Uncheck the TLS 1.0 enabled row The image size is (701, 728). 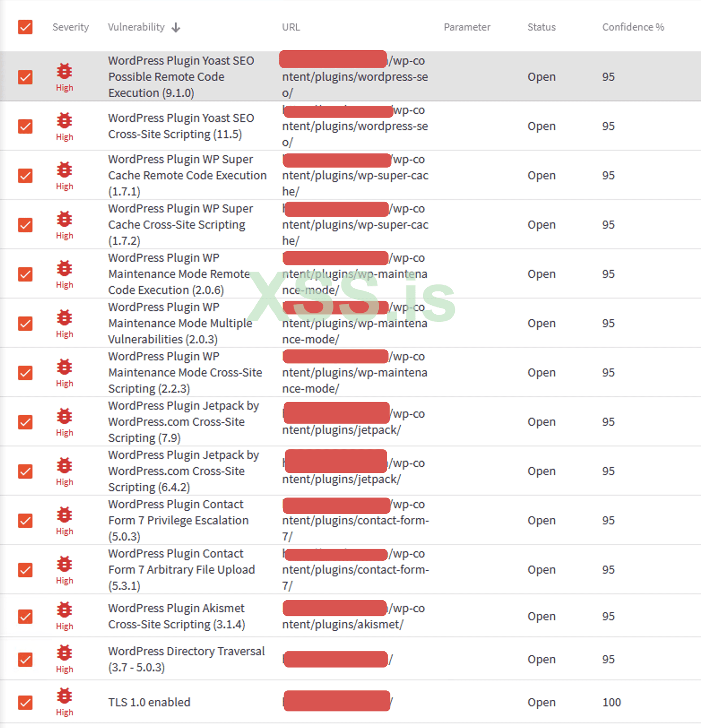click(x=25, y=702)
